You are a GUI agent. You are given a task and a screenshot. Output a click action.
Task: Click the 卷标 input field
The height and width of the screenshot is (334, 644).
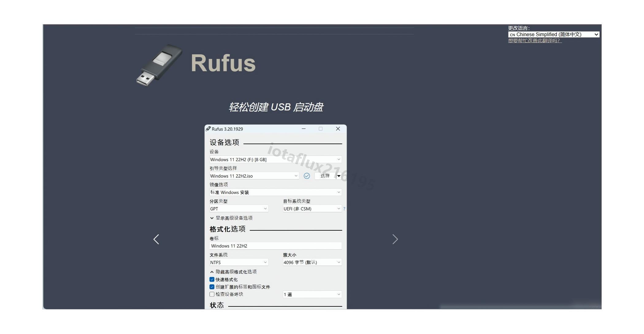[x=275, y=246]
